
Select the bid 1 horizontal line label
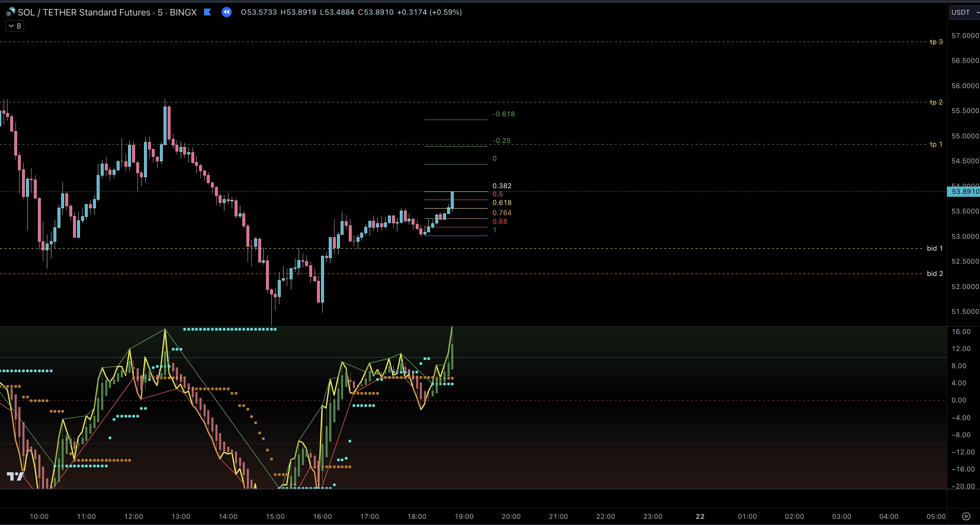coord(934,248)
